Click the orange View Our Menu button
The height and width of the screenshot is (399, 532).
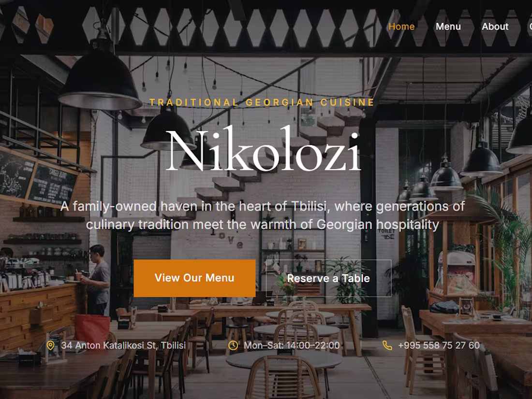tap(194, 278)
